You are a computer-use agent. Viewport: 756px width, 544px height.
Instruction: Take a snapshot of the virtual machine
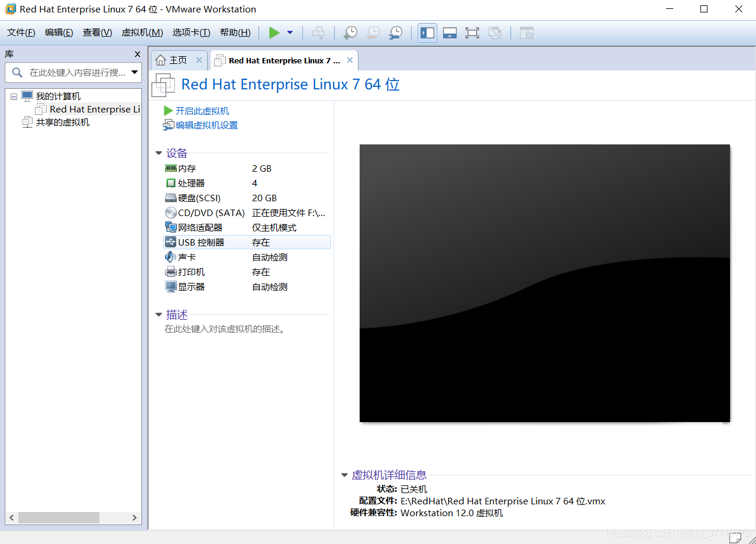tap(350, 33)
